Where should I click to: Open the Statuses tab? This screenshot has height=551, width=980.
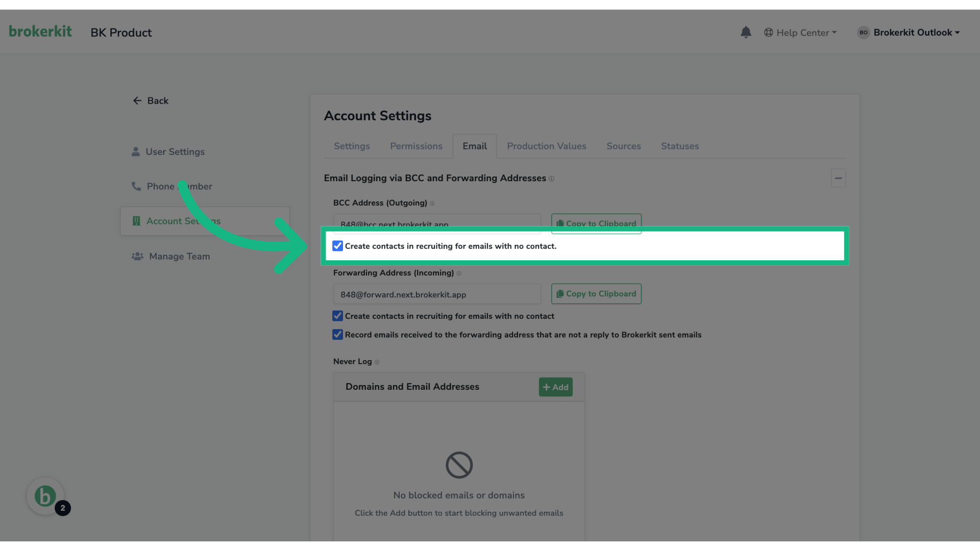point(680,146)
